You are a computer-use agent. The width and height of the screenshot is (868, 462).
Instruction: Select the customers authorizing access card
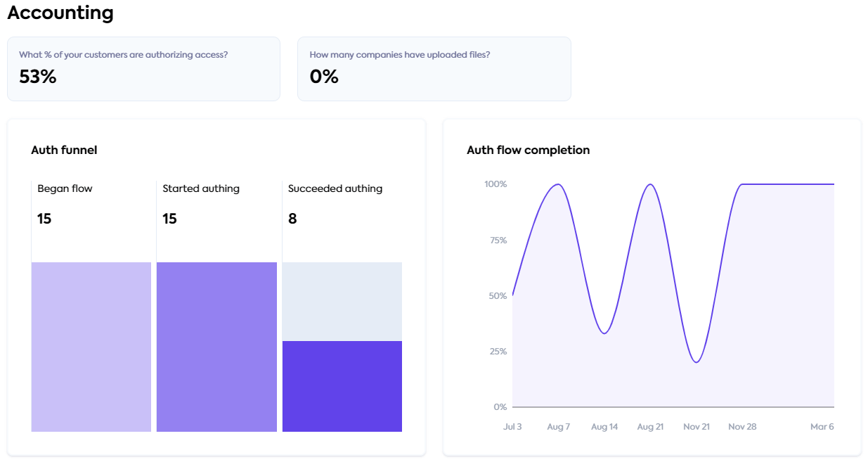pyautogui.click(x=143, y=68)
